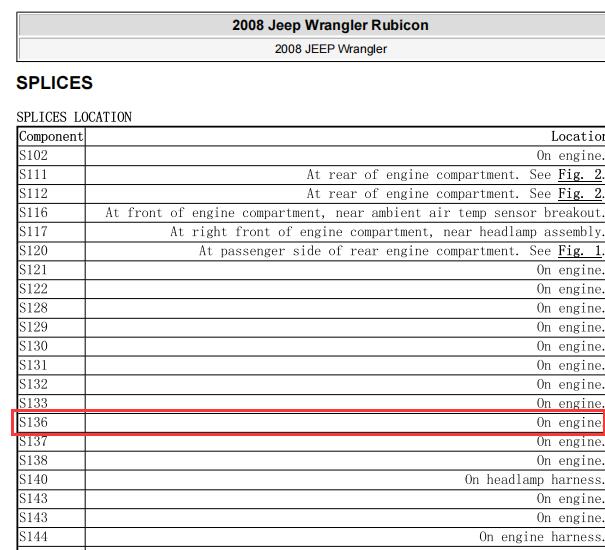605x550 pixels.
Task: Click 'At rear of engine compartment' in S112 row
Action: pos(412,194)
